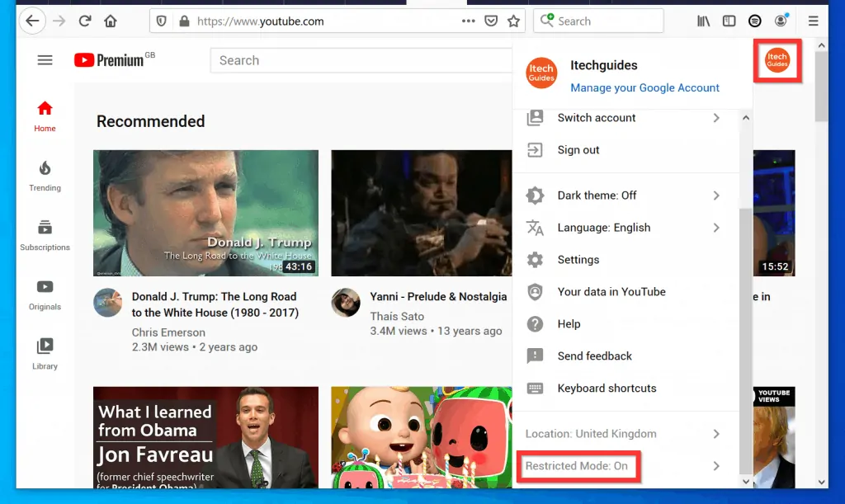Open Settings from the account menu

[625, 260]
